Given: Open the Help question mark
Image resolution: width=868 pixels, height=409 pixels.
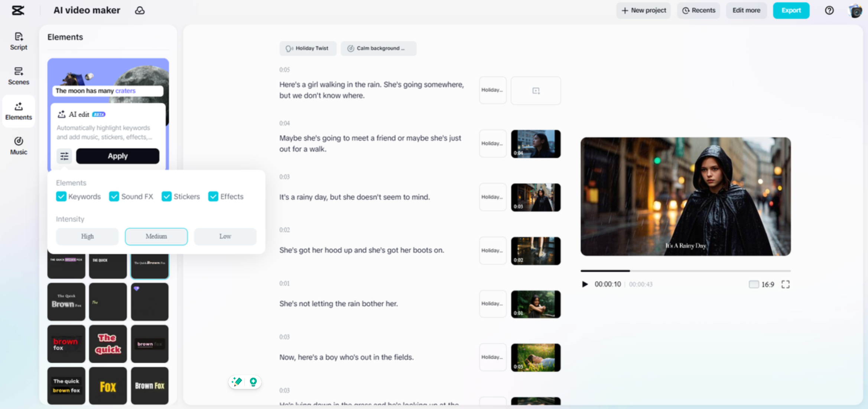Looking at the screenshot, I should point(829,10).
